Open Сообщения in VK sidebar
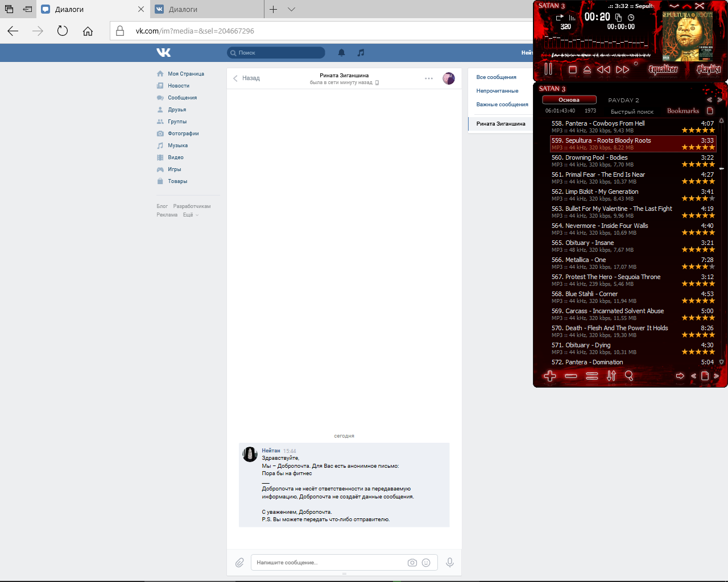The image size is (728, 582). pyautogui.click(x=176, y=98)
